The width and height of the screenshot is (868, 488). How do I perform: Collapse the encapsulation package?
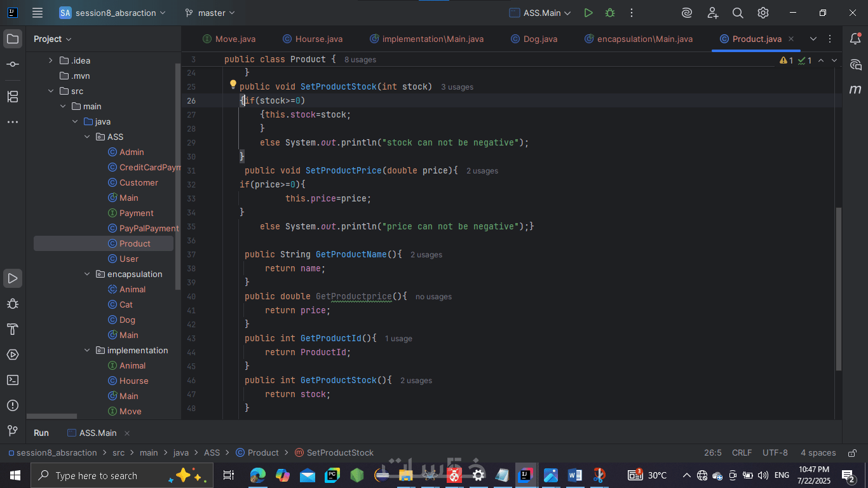(x=88, y=274)
